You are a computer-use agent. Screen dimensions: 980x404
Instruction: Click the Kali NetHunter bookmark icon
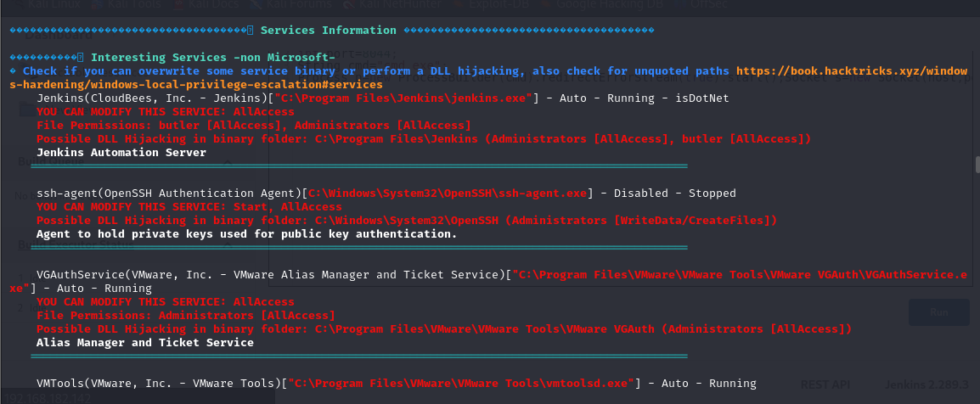[x=349, y=3]
